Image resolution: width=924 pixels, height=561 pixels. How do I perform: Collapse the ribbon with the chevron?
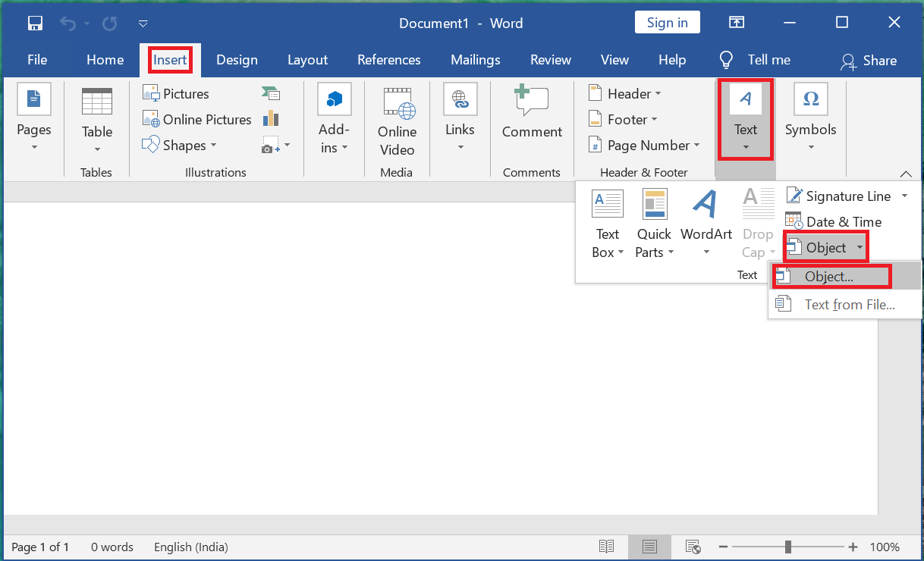point(906,174)
